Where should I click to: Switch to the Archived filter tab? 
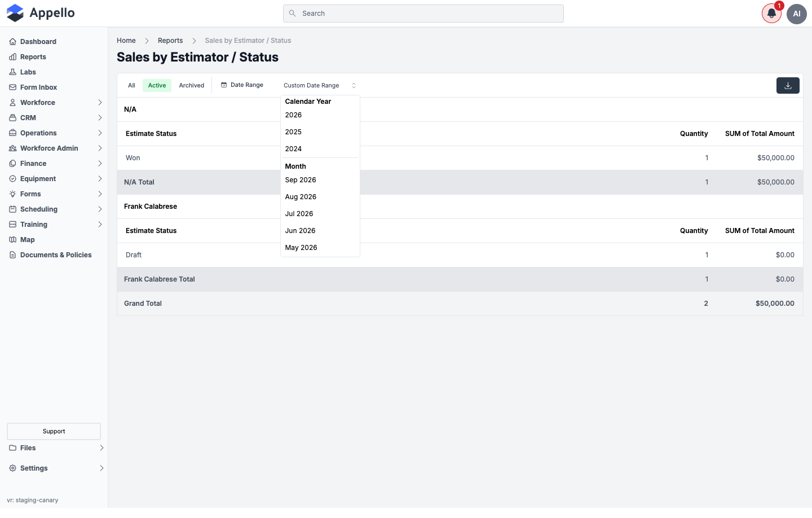[x=192, y=86]
